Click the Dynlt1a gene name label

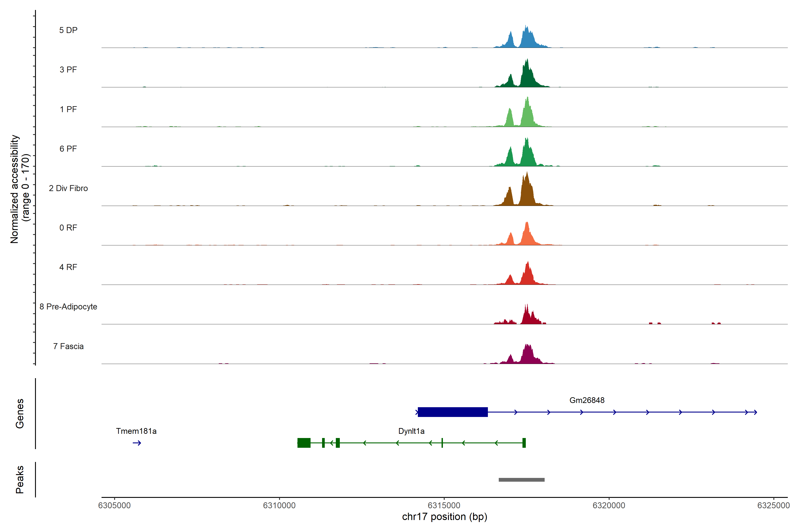pyautogui.click(x=411, y=431)
